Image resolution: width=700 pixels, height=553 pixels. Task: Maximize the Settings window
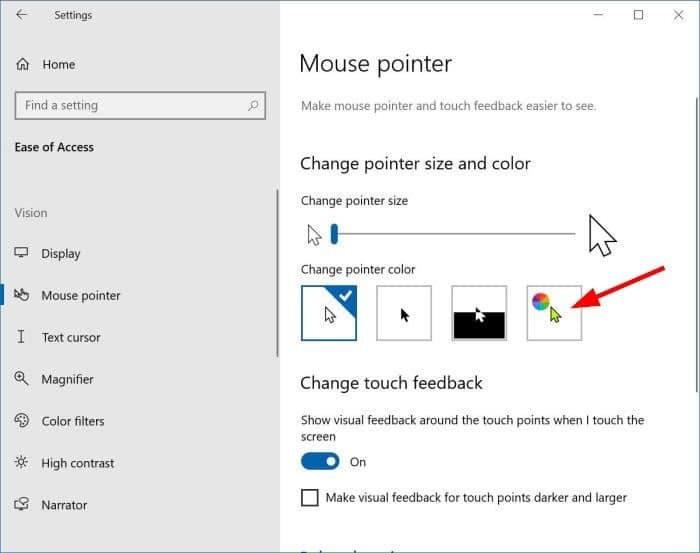638,15
